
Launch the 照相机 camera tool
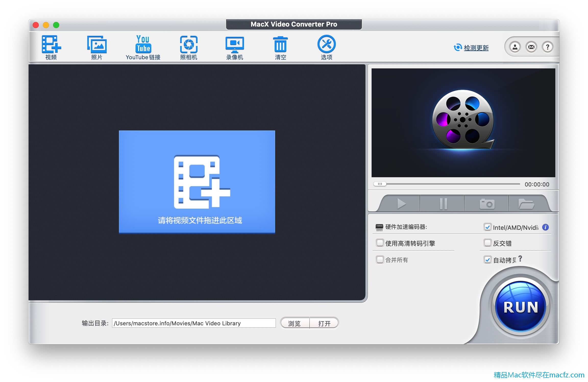(189, 47)
